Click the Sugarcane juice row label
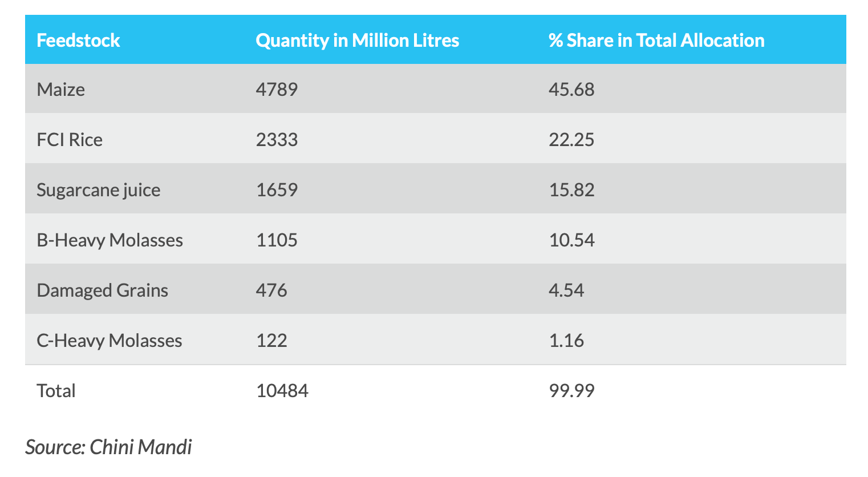Image resolution: width=868 pixels, height=477 pixels. [99, 190]
